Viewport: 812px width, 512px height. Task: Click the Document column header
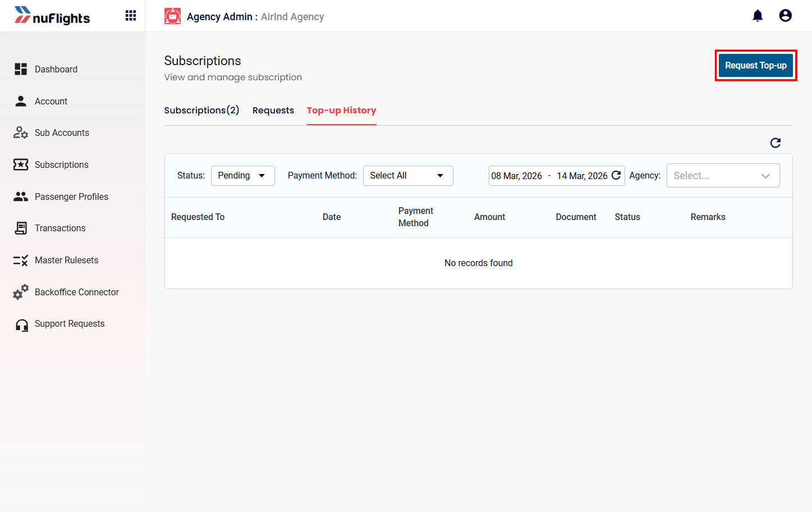tap(576, 217)
